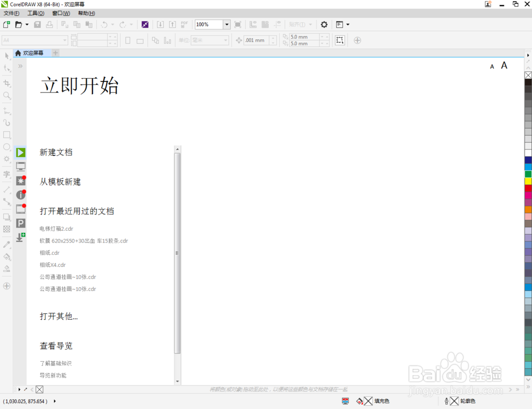This screenshot has width=532, height=409.
Task: Select the Shape edit tool
Action: (7, 68)
